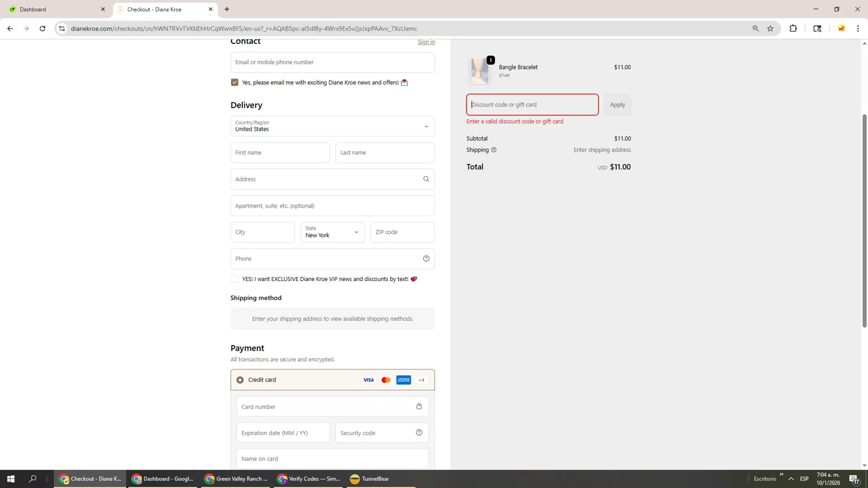
Task: Click the page vertical scrollbar
Action: [865, 221]
